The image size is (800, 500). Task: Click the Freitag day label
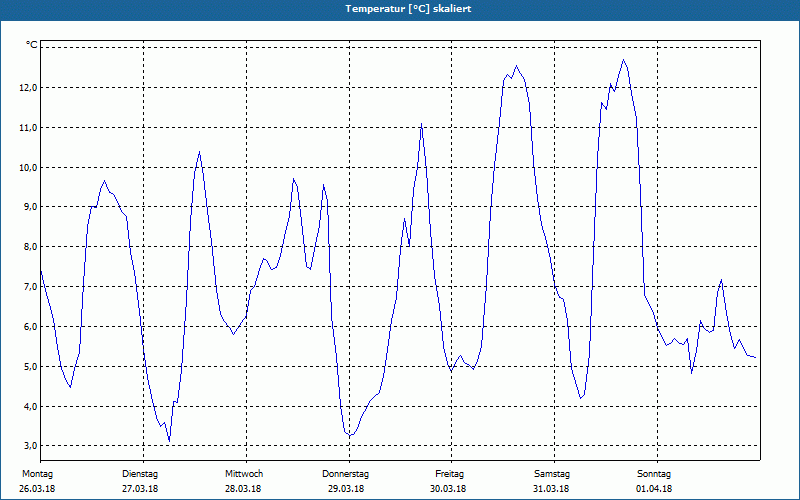tap(449, 474)
